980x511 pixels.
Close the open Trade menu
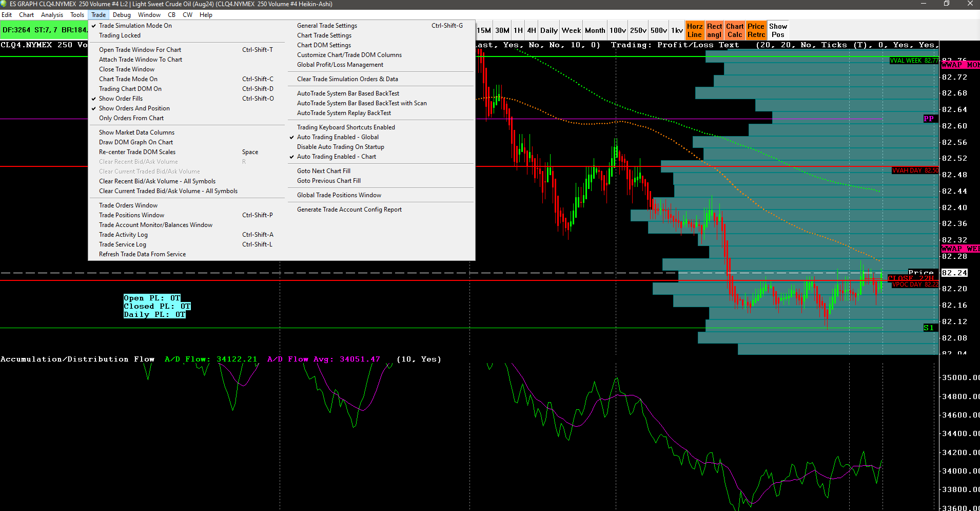[x=99, y=15]
